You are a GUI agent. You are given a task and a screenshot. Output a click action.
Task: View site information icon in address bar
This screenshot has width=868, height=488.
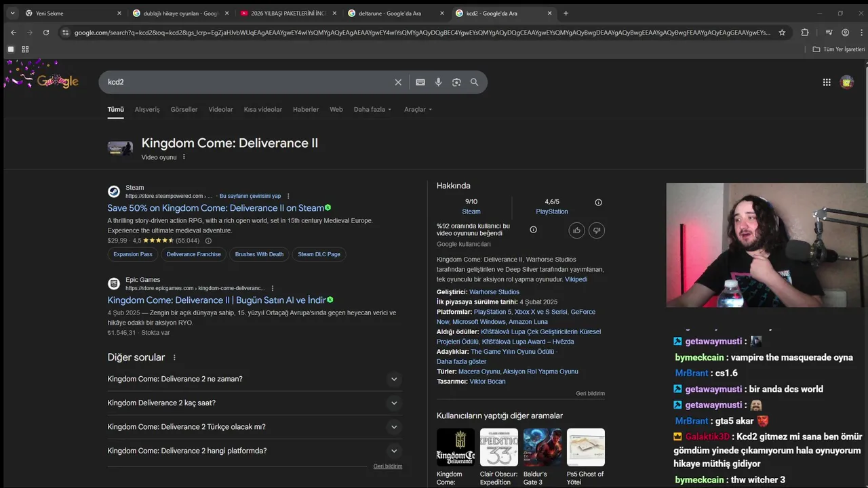coord(65,32)
